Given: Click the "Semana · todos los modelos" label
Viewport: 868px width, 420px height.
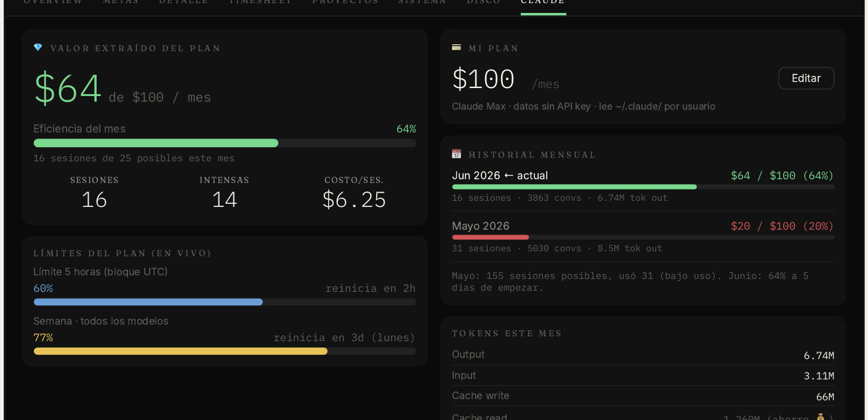Looking at the screenshot, I should (100, 321).
